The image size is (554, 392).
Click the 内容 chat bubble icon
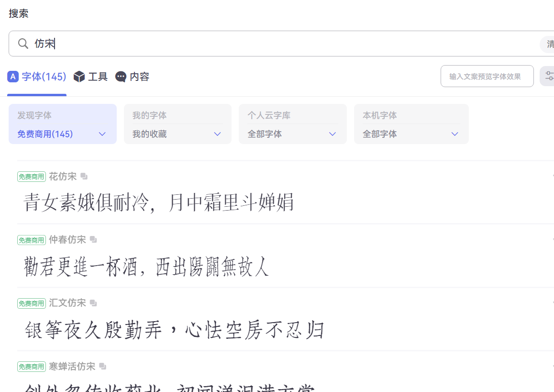click(x=121, y=77)
